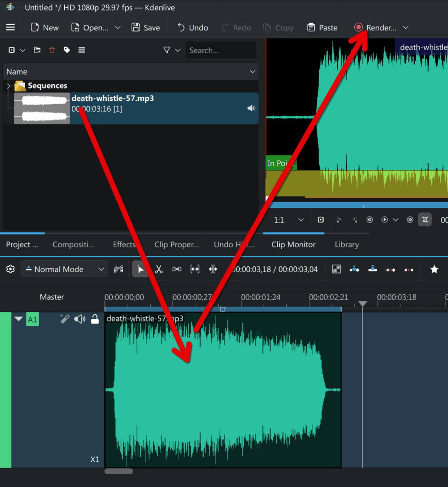Open the Normal Mode edit mode dropdown

click(x=64, y=269)
